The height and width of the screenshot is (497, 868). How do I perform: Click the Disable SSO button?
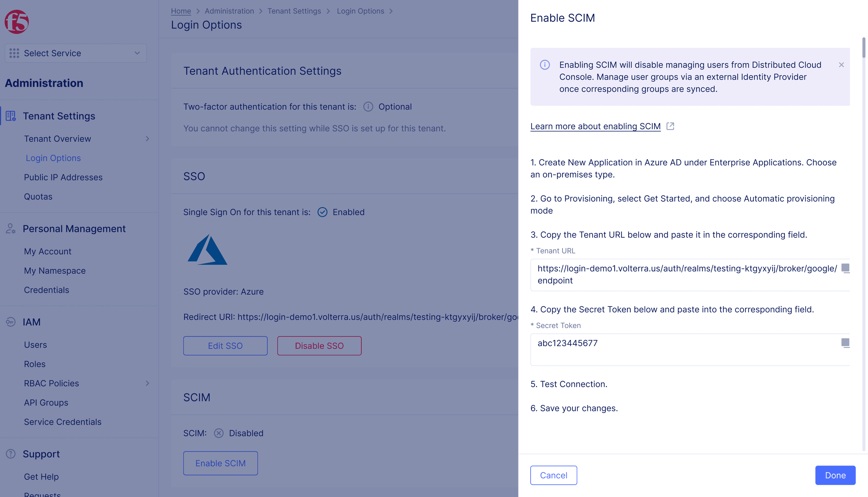pos(319,346)
